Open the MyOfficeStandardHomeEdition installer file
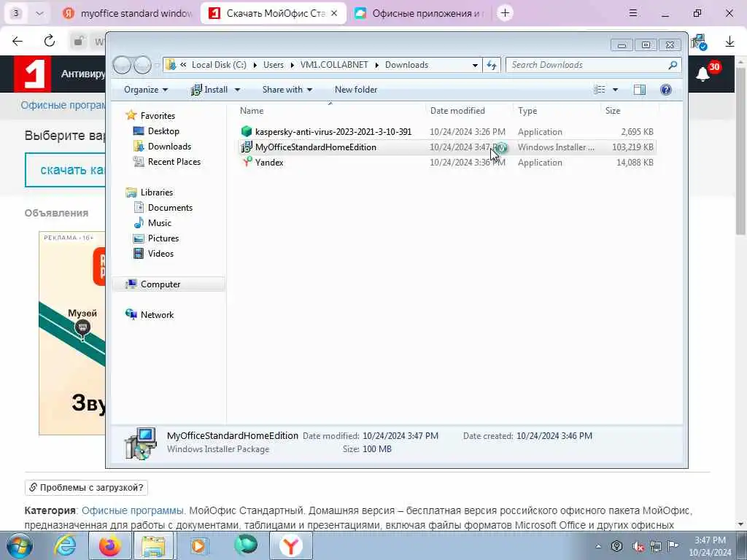The width and height of the screenshot is (747, 560). [x=315, y=147]
